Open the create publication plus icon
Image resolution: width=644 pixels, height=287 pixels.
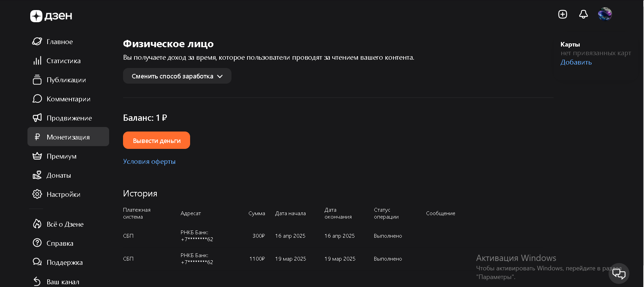tap(563, 14)
